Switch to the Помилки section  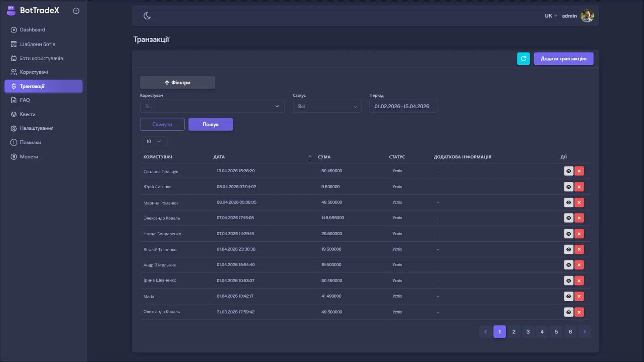(30, 142)
